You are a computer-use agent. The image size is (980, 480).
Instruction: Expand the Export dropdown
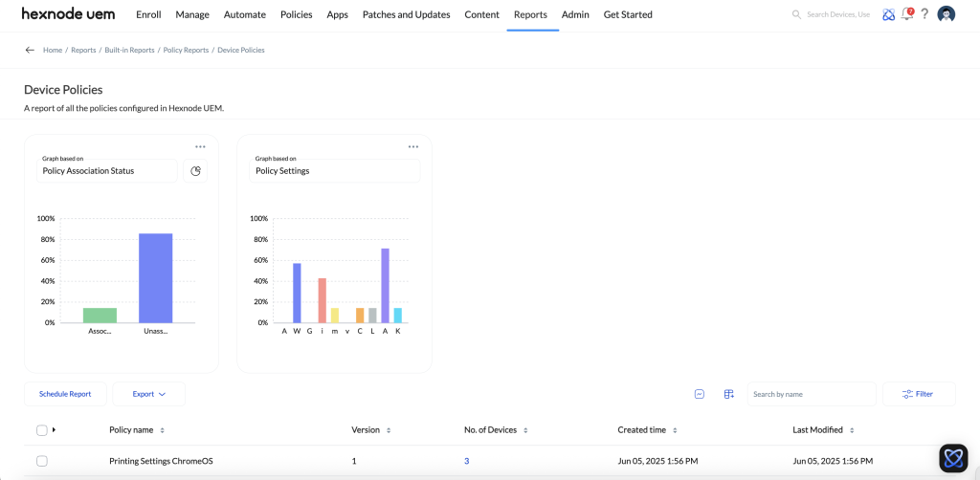point(148,394)
